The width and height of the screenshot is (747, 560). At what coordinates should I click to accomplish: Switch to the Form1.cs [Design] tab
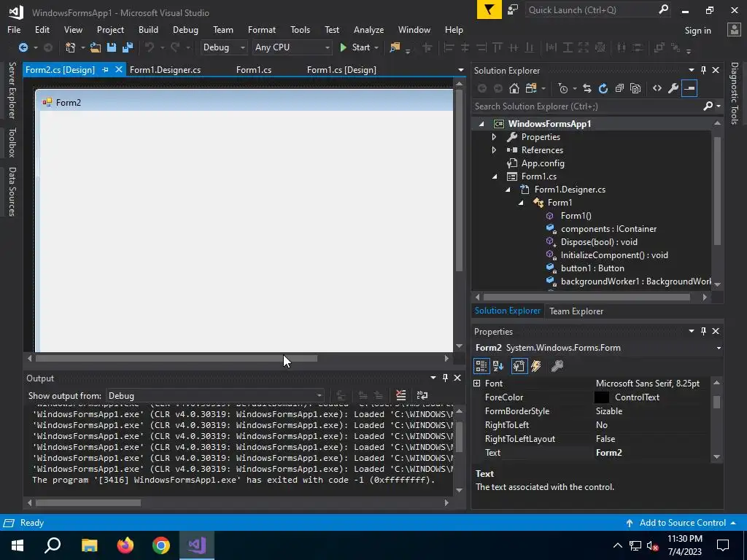(x=341, y=69)
